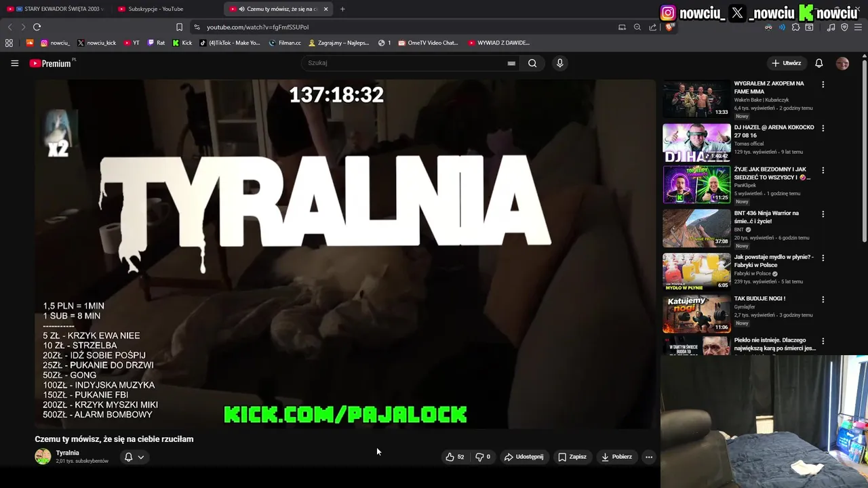Open options menu for WYGRAŁEM Z AKOPEM video
This screenshot has width=868, height=488.
point(823,85)
